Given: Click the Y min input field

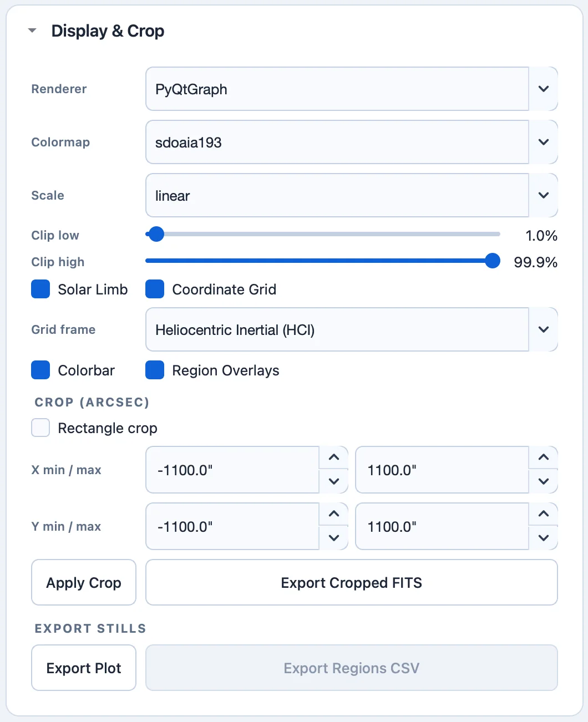Looking at the screenshot, I should tap(232, 527).
